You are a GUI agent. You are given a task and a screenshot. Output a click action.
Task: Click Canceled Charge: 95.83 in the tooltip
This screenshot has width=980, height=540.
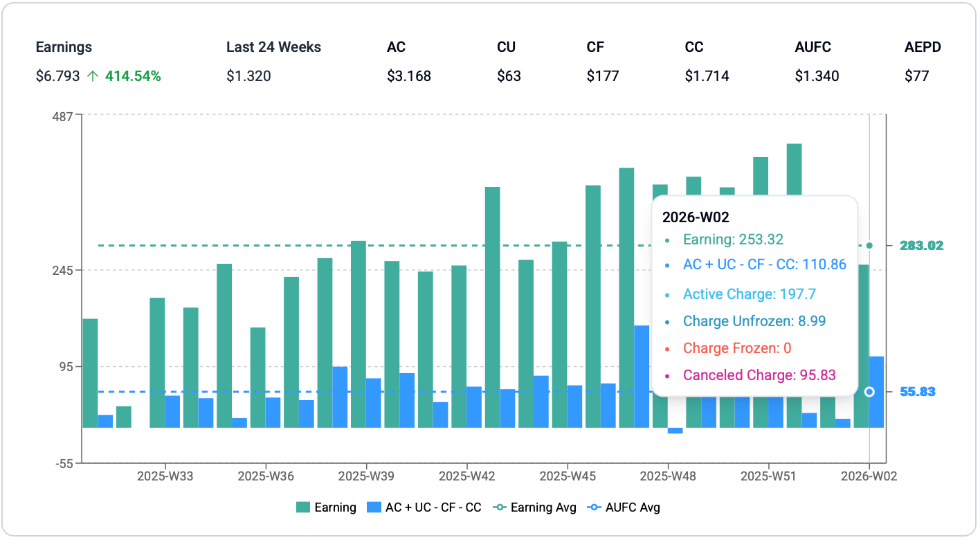[x=759, y=375]
